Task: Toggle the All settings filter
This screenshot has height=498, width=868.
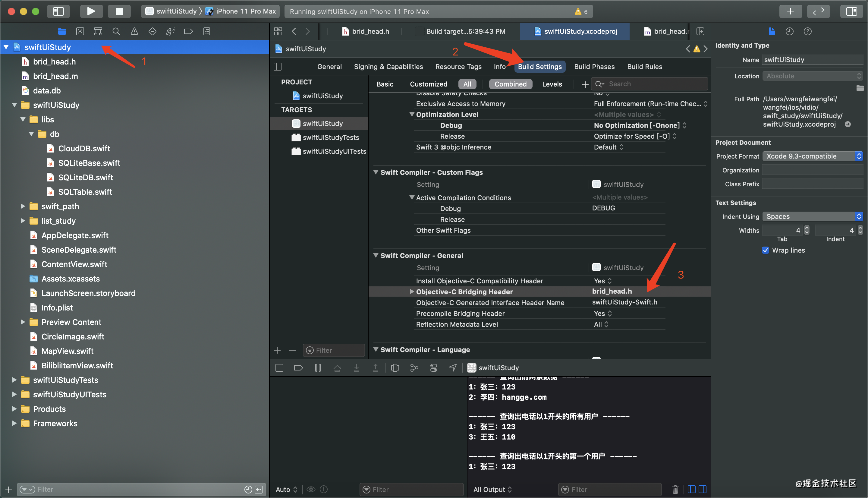Action: coord(467,84)
